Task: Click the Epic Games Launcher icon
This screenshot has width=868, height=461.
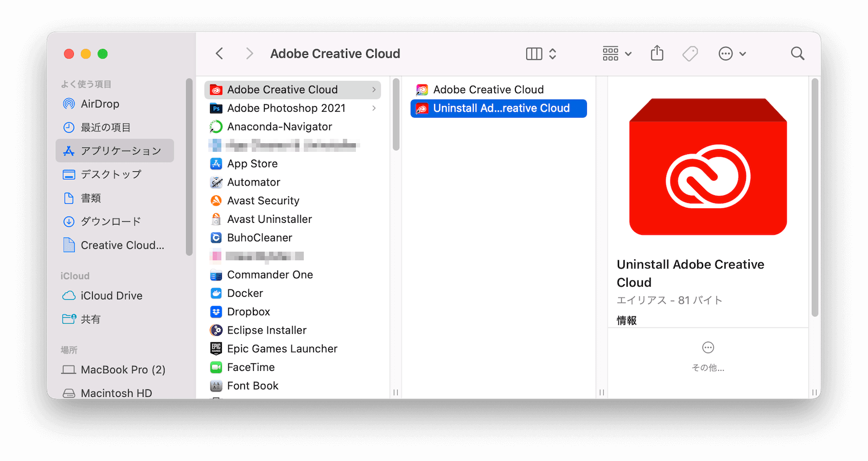Action: point(216,349)
